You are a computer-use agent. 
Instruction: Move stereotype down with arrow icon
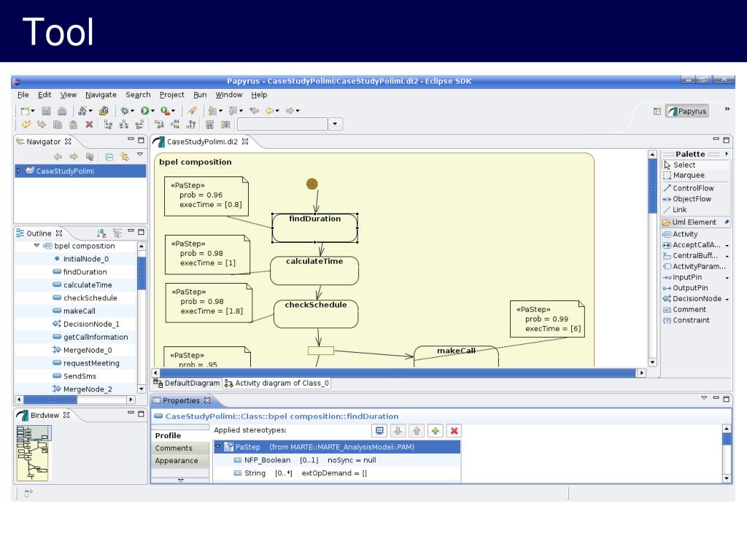pos(398,431)
